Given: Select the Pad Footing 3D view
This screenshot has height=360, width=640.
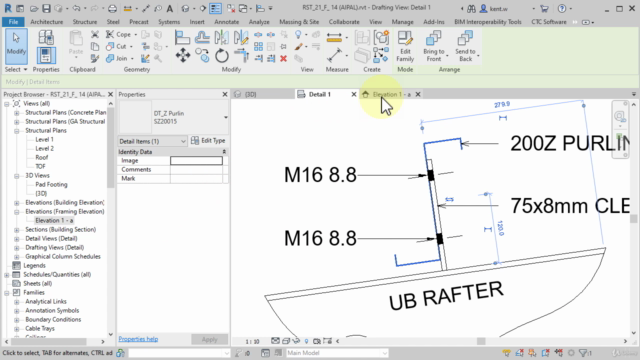Looking at the screenshot, I should pyautogui.click(x=51, y=184).
